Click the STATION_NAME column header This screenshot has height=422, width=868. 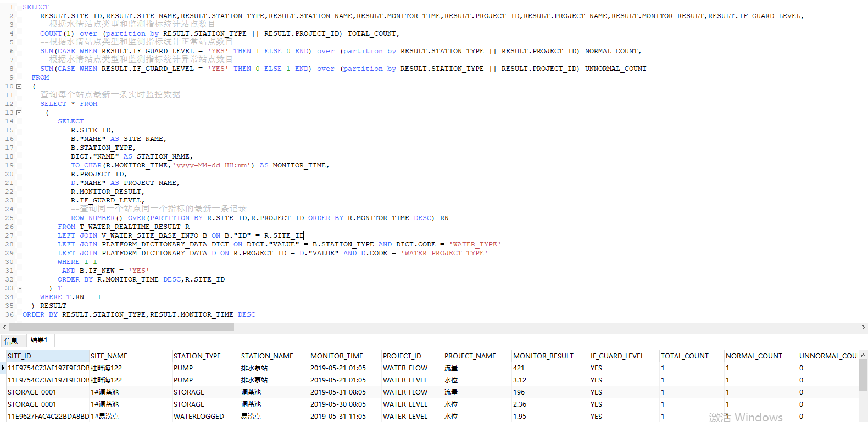[274, 356]
